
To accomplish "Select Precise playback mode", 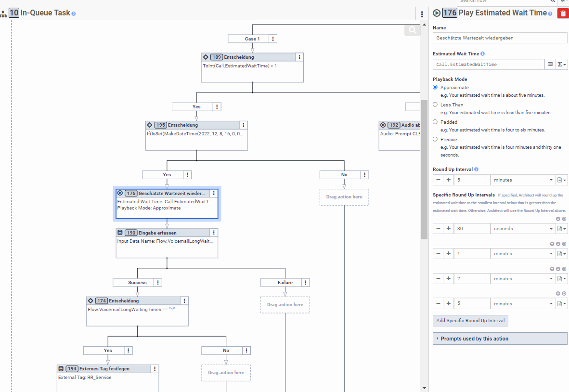I will [x=435, y=139].
